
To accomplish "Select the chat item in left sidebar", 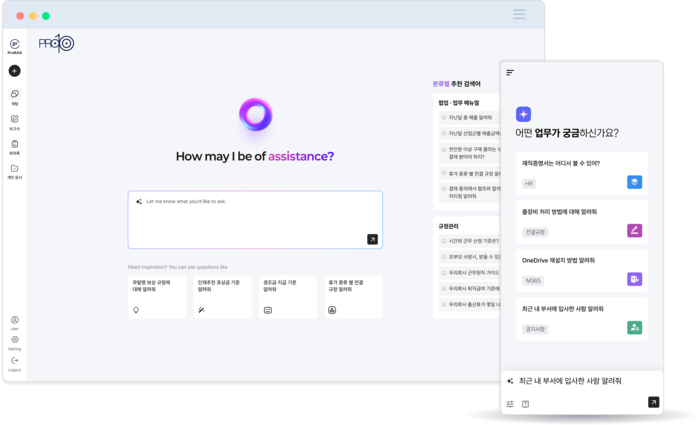I will 14,96.
